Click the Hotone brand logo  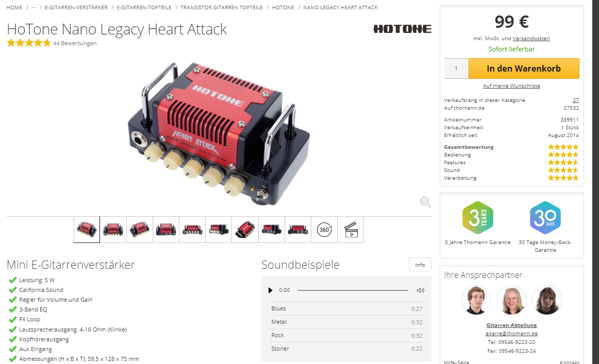(x=402, y=29)
